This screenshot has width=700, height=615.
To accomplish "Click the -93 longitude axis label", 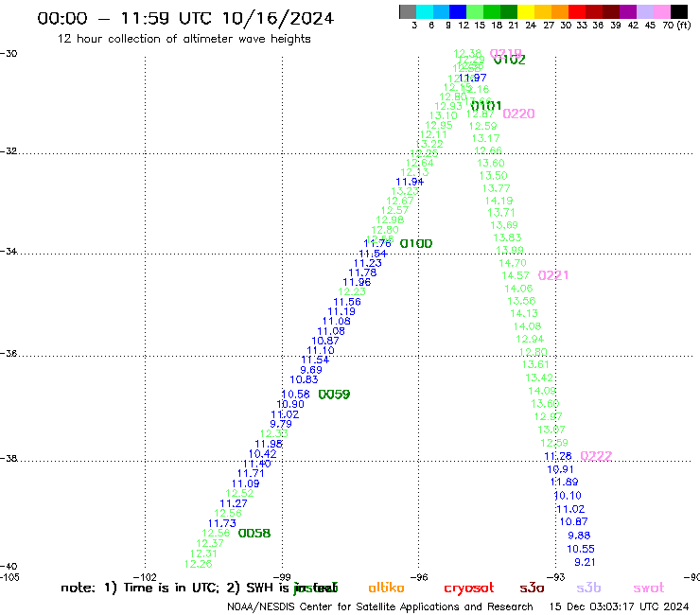I will [555, 577].
